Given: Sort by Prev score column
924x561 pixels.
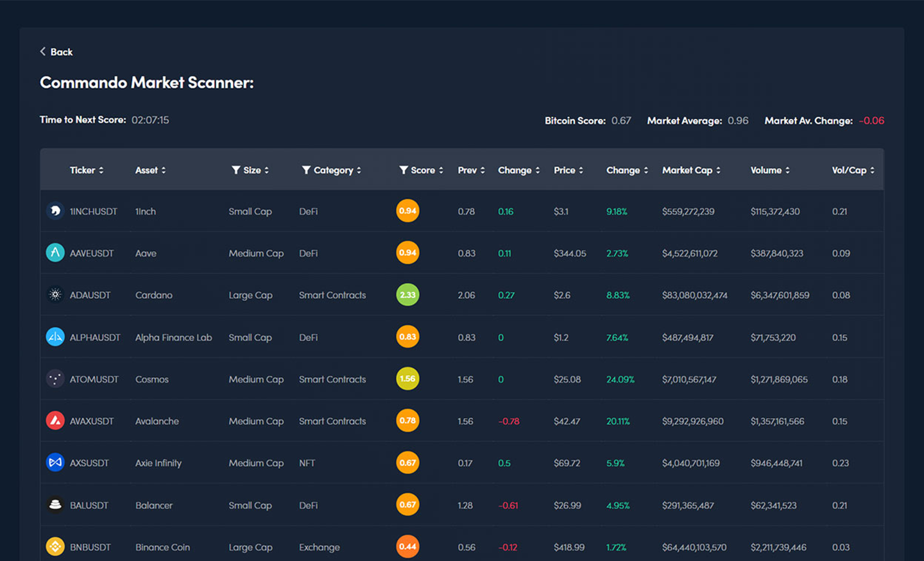Looking at the screenshot, I should (471, 170).
